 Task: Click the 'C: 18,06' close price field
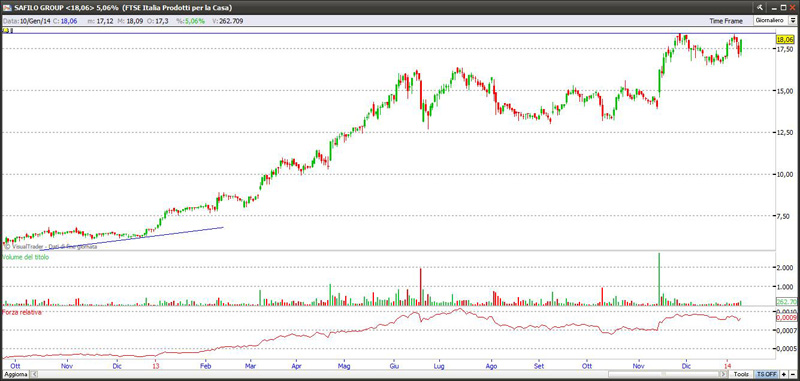(x=66, y=21)
